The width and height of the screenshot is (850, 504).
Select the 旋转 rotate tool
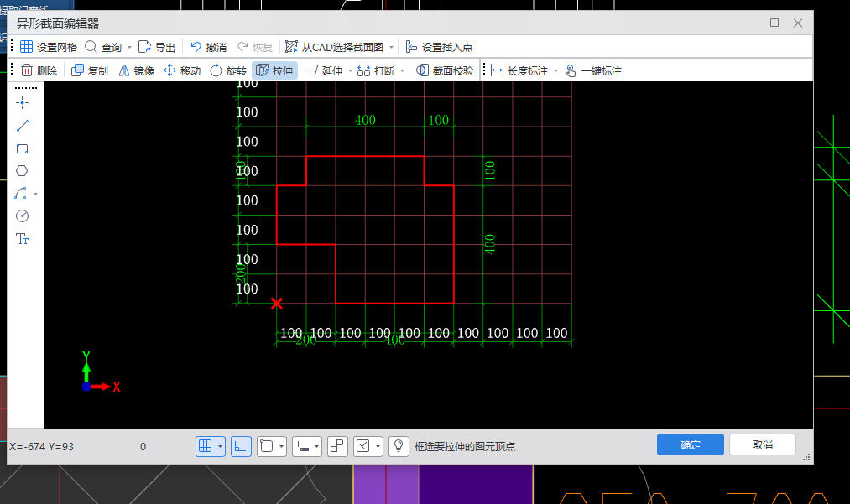pyautogui.click(x=228, y=70)
